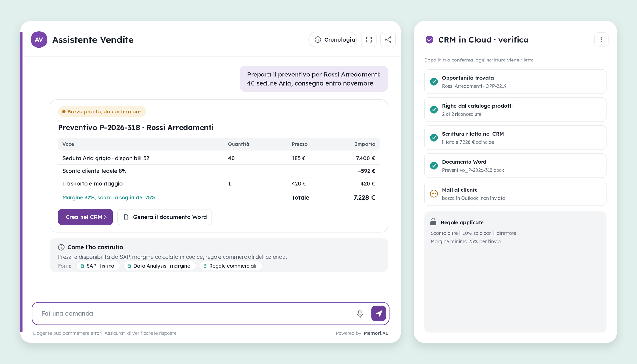Open the SAP · listino source chip
This screenshot has height=364, width=637.
[x=98, y=266]
